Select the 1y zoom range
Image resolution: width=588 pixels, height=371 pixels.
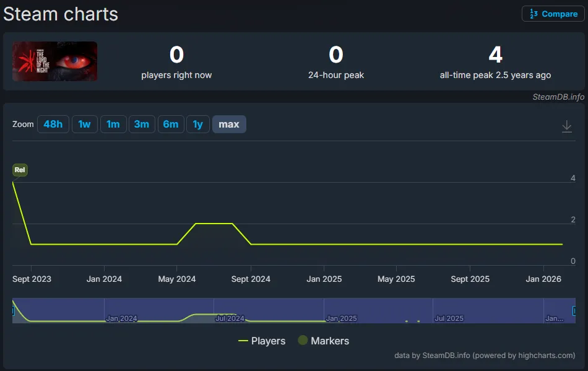pyautogui.click(x=197, y=124)
